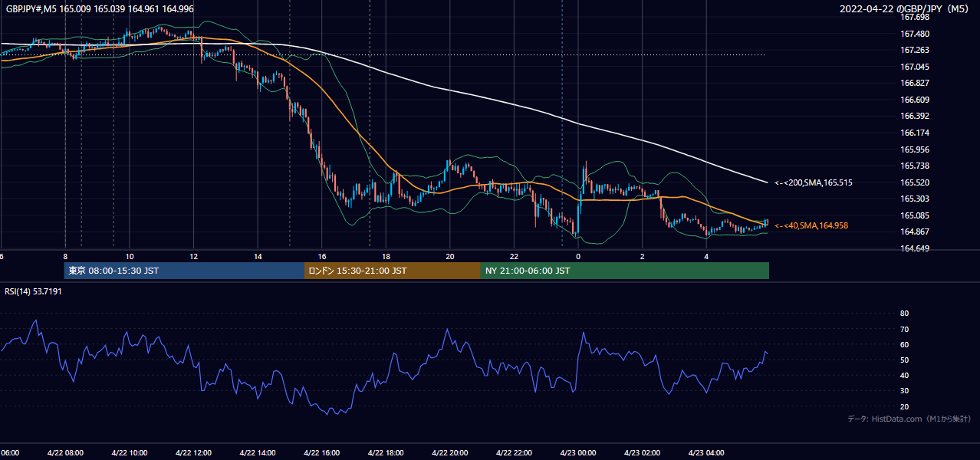Image resolution: width=980 pixels, height=460 pixels.
Task: Click RSI scale value 40
Action: click(904, 375)
